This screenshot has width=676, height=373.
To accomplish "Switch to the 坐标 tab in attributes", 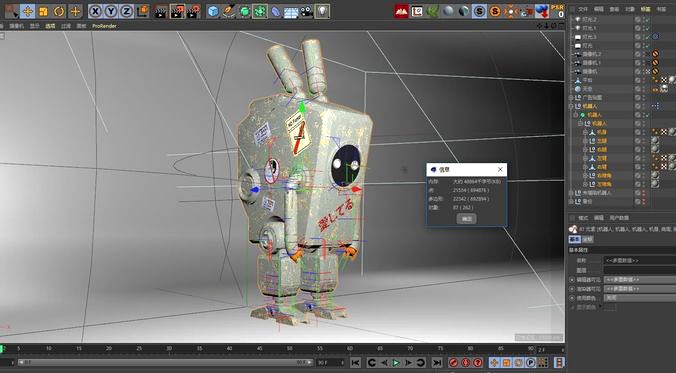I will pyautogui.click(x=588, y=239).
